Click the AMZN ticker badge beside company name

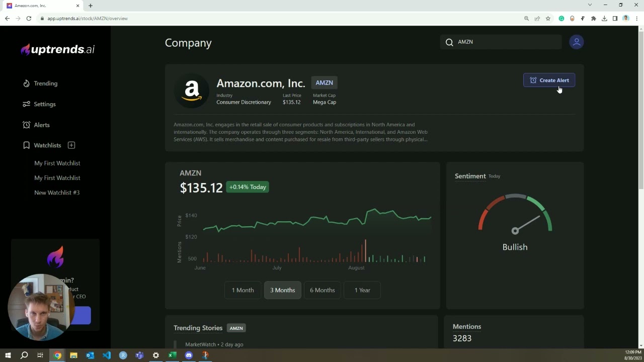pos(325,83)
